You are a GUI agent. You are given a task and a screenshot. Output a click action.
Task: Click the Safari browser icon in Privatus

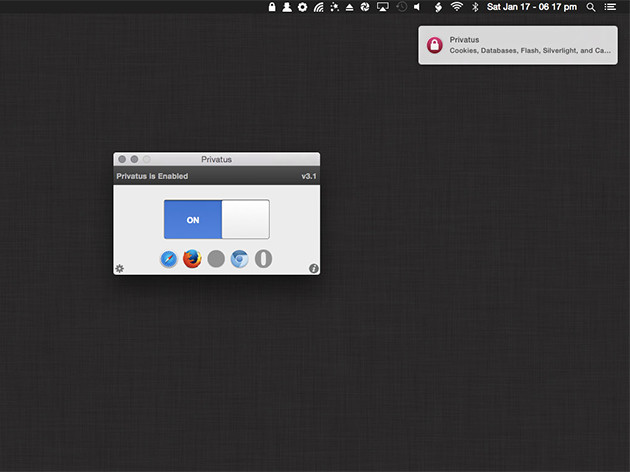(x=169, y=259)
